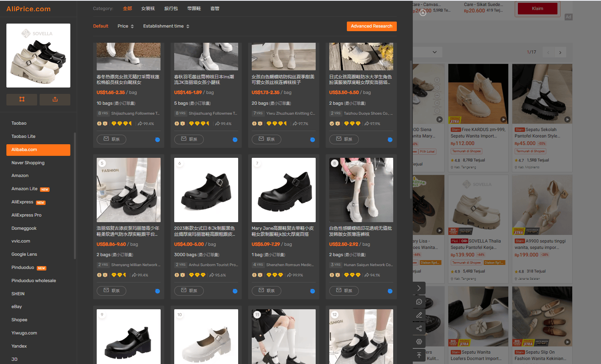Close the AliPrice search panel
601x364 pixels.
[423, 12]
